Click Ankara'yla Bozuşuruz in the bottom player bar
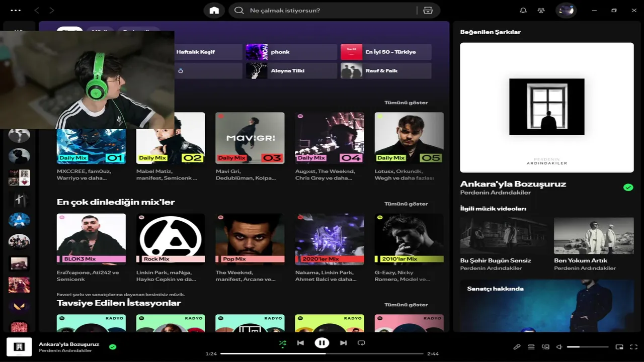644x362 pixels. [x=69, y=344]
